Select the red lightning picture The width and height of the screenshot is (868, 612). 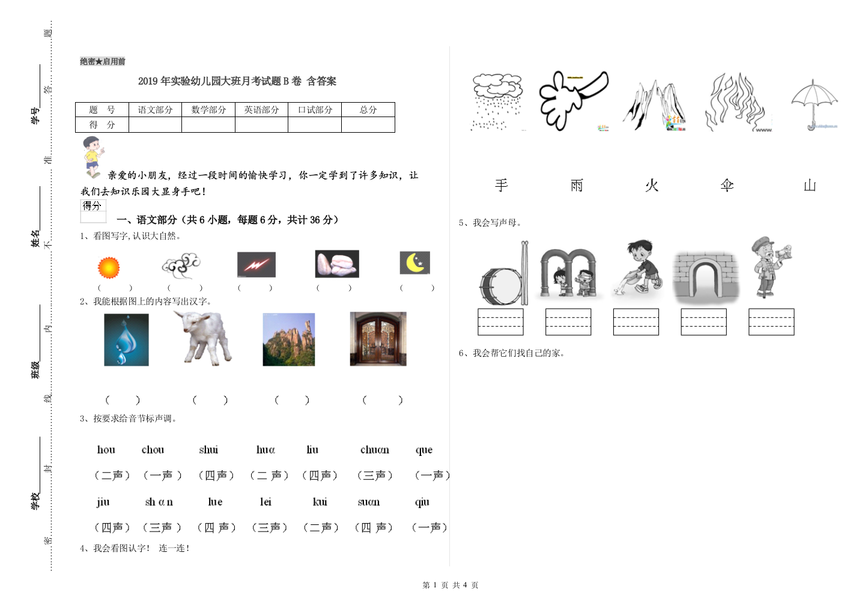256,264
